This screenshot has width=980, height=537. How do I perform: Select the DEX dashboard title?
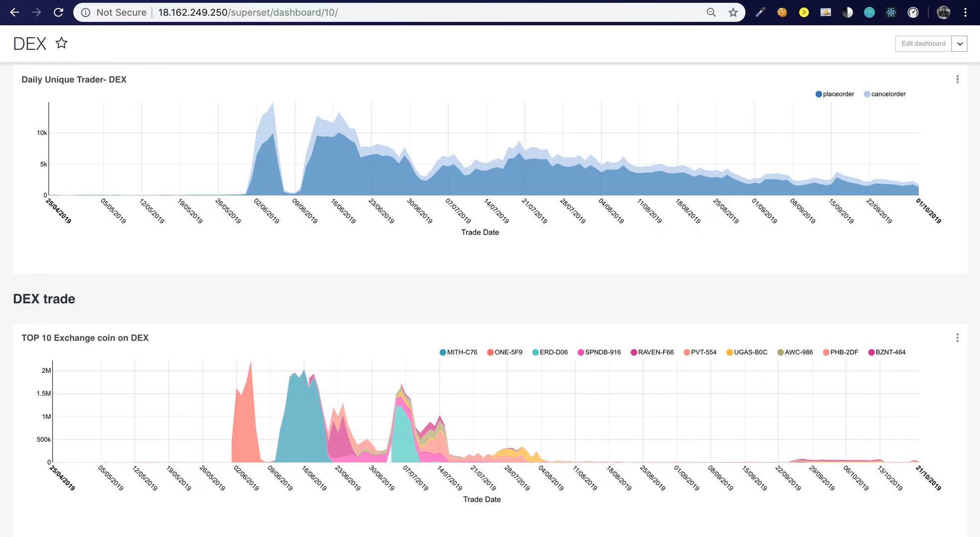tap(29, 44)
